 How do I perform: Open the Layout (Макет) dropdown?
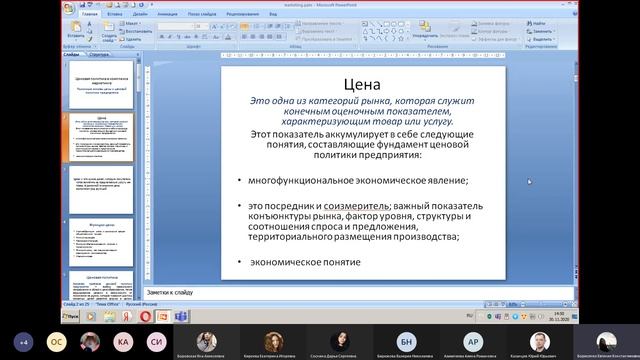pos(131,24)
